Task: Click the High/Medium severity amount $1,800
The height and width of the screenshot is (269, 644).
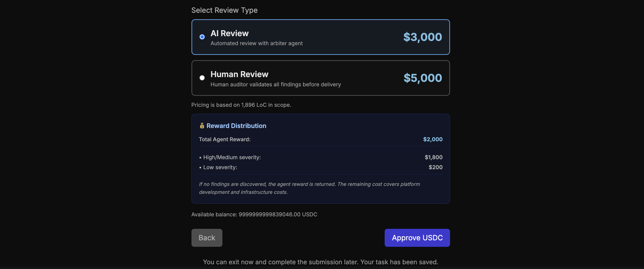Action: coord(434,157)
